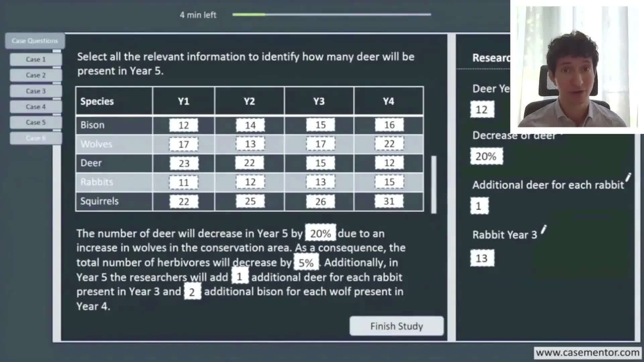Click the Squirrels row label
The width and height of the screenshot is (644, 362).
coord(99,201)
